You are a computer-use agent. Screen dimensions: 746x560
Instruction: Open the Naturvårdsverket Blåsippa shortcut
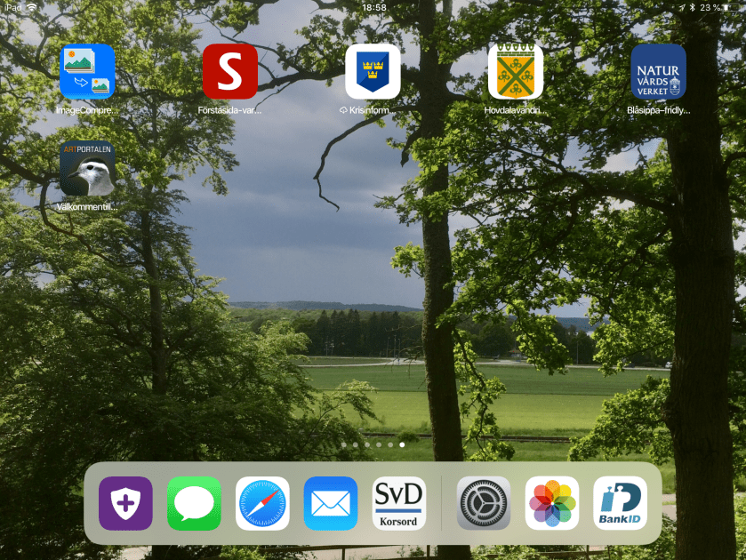pos(658,71)
